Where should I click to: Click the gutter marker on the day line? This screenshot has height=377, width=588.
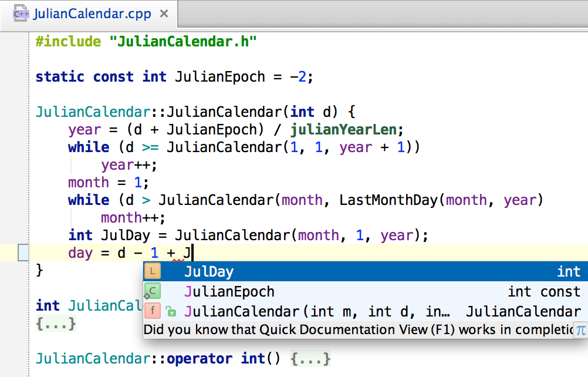[23, 253]
